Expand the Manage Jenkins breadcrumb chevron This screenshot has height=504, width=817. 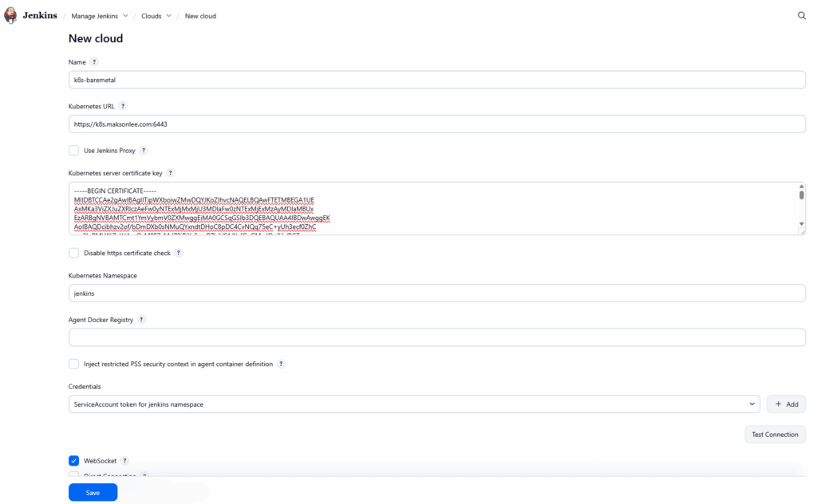click(125, 16)
